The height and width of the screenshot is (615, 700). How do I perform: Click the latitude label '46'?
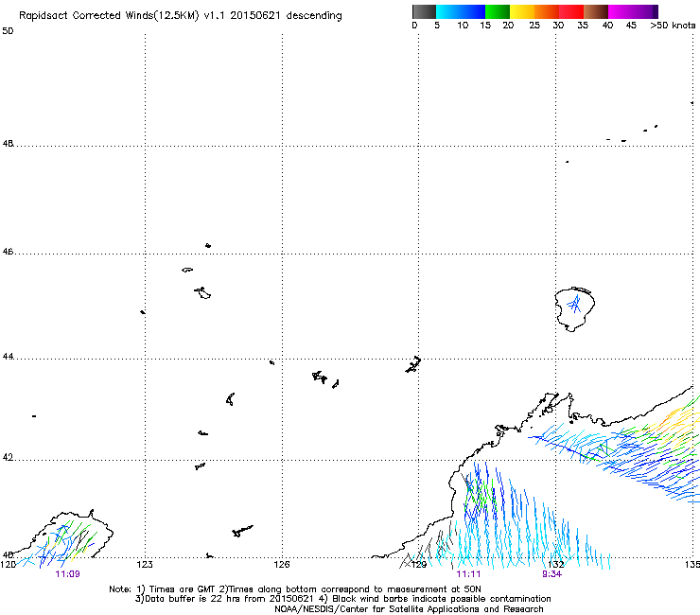(x=8, y=252)
